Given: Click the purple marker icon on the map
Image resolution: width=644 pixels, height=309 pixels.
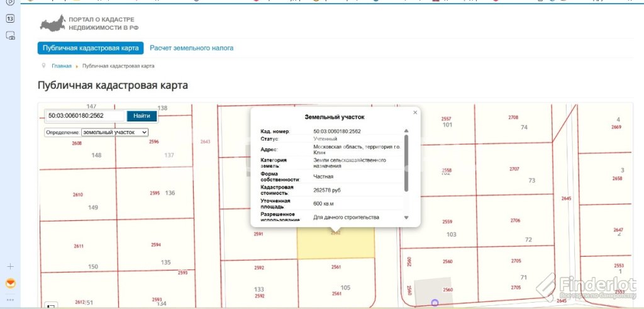Looking at the screenshot, I should coord(435,303).
